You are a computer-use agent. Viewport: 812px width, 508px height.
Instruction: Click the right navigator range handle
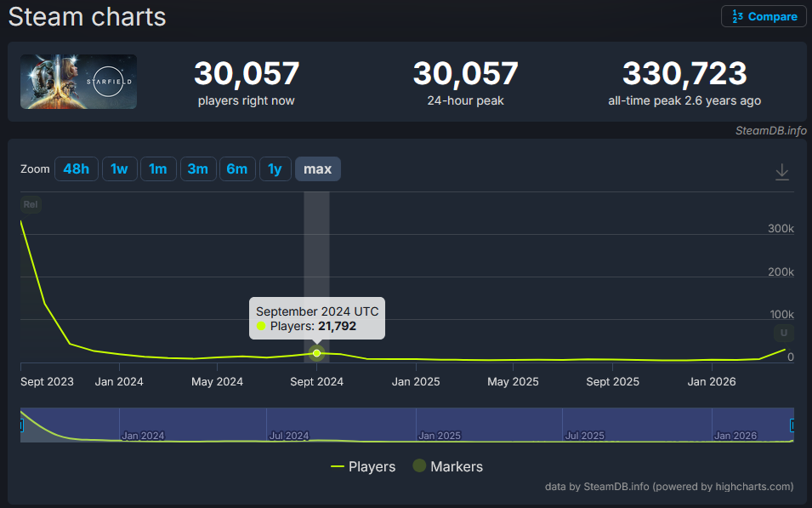(x=792, y=425)
